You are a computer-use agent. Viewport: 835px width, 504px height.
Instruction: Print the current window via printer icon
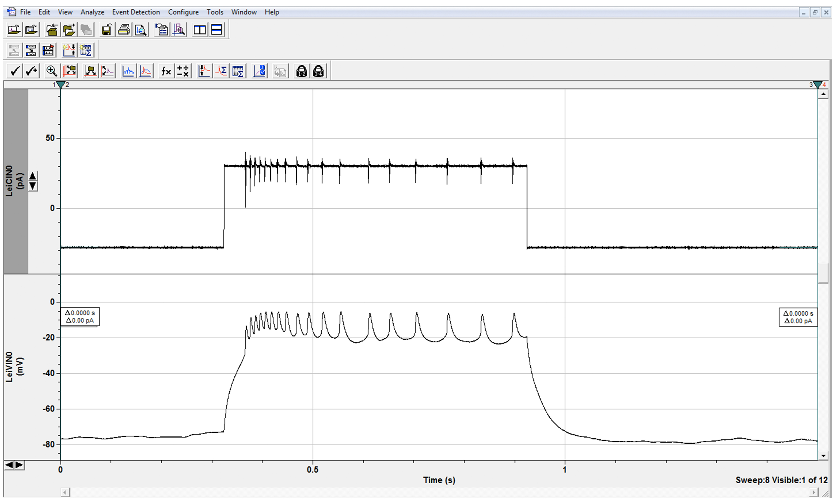124,30
